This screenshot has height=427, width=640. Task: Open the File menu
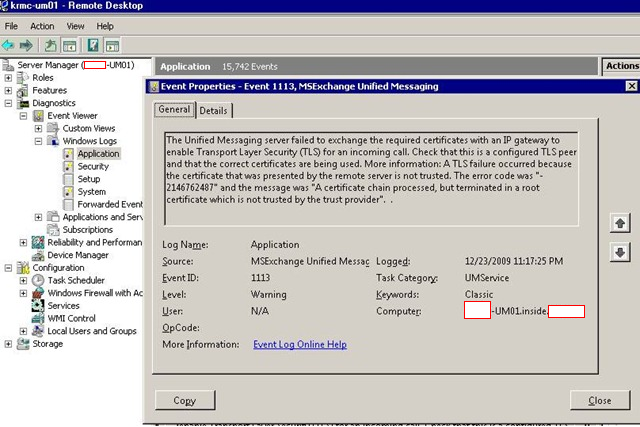11,26
